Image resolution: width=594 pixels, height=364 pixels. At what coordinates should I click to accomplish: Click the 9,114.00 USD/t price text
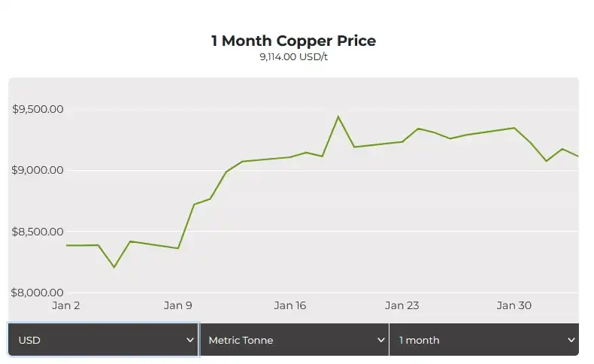coord(293,57)
